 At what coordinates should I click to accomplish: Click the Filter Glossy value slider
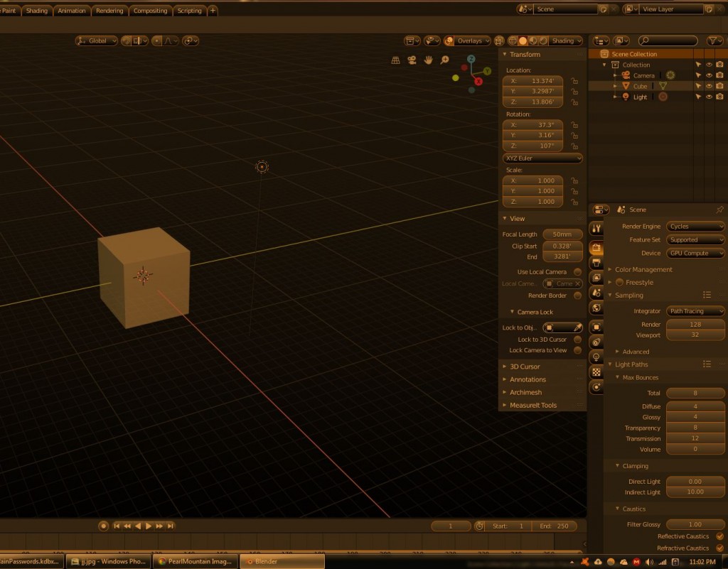click(x=695, y=525)
